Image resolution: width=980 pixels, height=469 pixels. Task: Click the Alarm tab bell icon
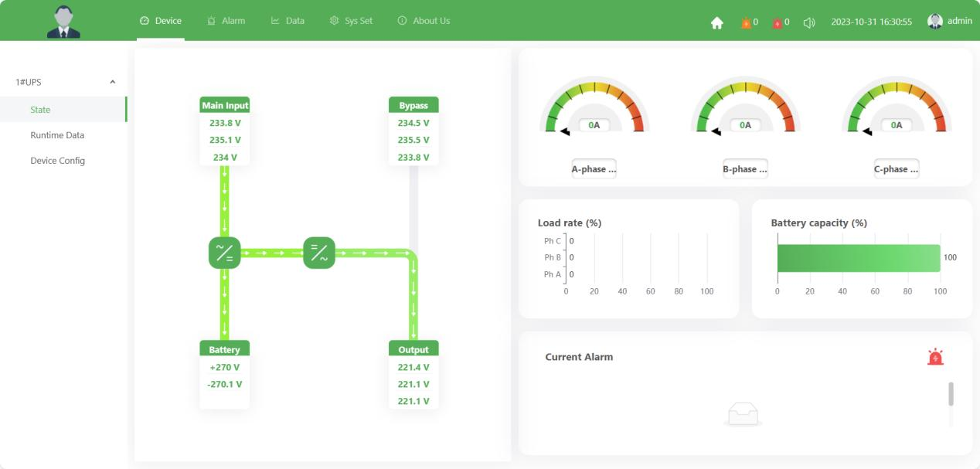pyautogui.click(x=211, y=21)
